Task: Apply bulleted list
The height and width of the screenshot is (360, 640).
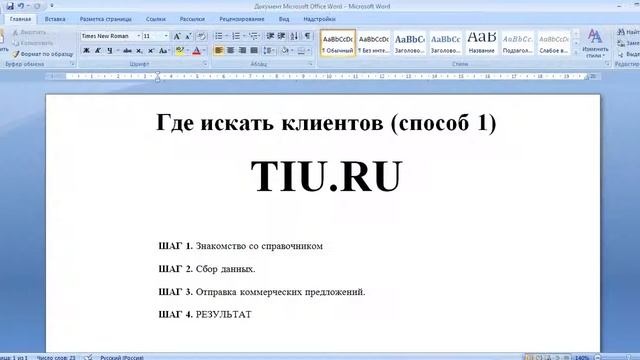Action: click(219, 36)
